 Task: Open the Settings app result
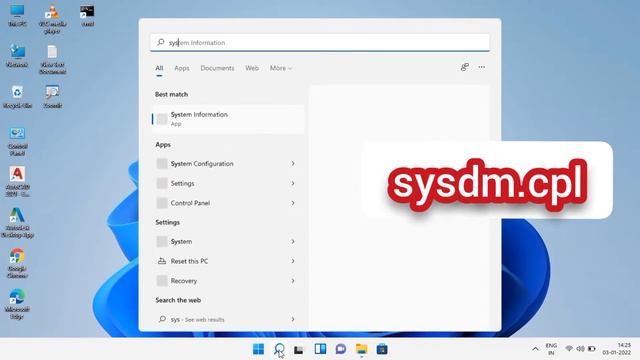click(x=220, y=183)
